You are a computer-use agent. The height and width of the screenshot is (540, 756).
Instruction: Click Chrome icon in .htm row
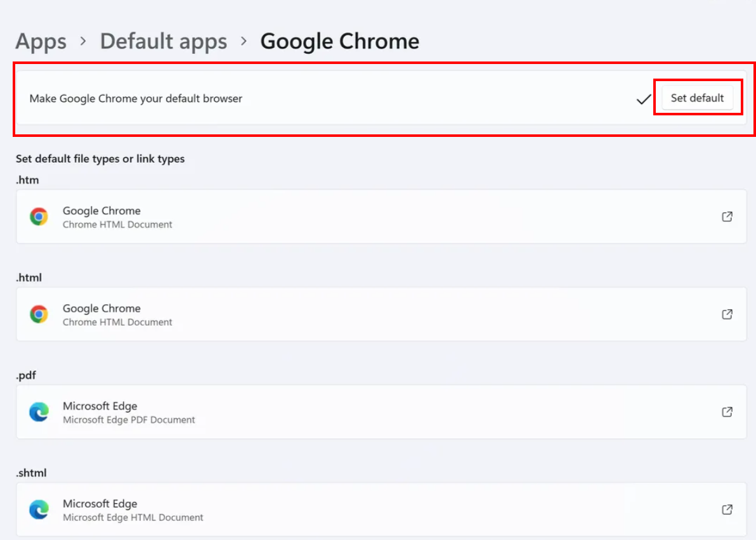click(x=39, y=216)
